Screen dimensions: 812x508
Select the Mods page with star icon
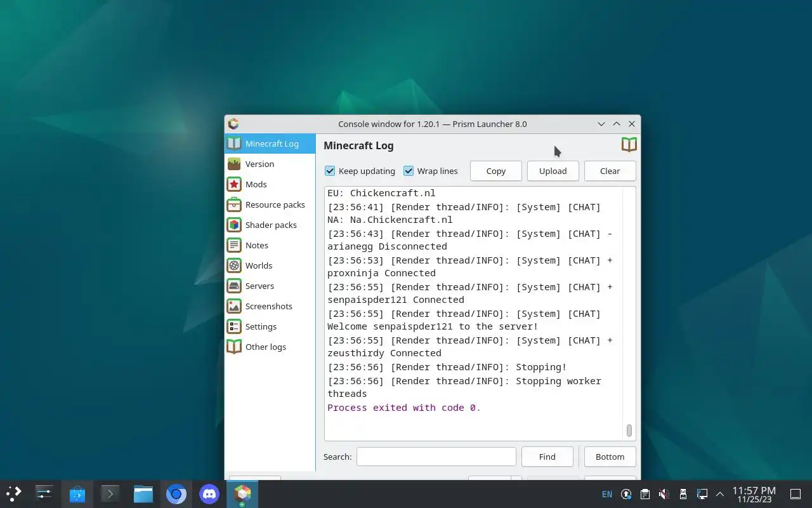[x=270, y=184]
